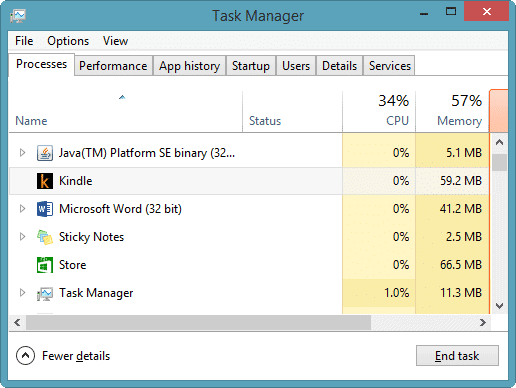Minimize the Task Manager window
This screenshot has height=388, width=516.
[424, 13]
